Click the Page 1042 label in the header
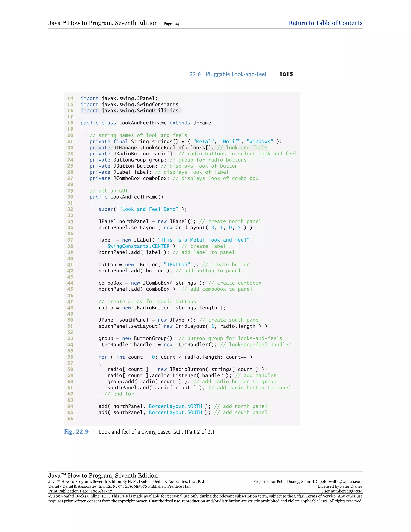The image size is (411, 532). click(172, 24)
